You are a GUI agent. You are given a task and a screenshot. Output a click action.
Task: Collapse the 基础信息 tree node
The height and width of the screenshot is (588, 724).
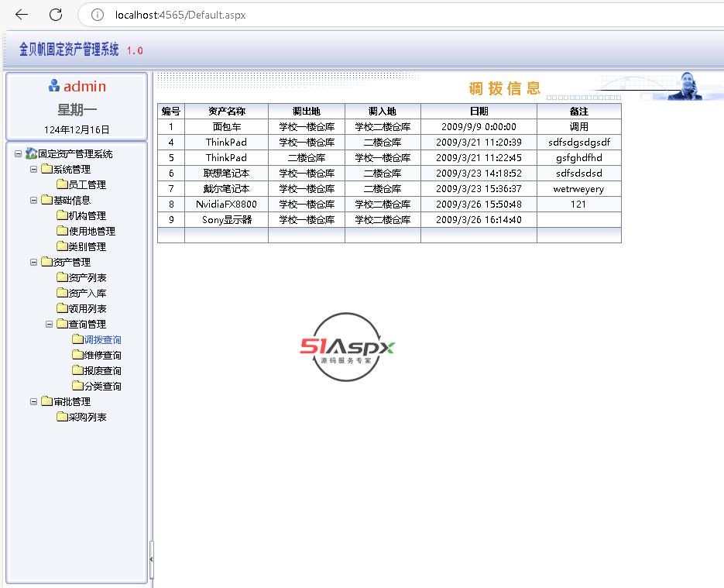[x=34, y=200]
